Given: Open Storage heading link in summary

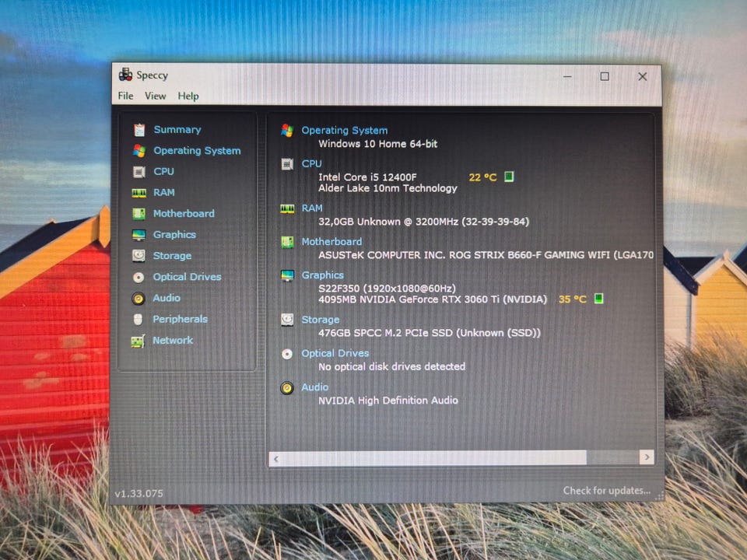Looking at the screenshot, I should click(320, 320).
